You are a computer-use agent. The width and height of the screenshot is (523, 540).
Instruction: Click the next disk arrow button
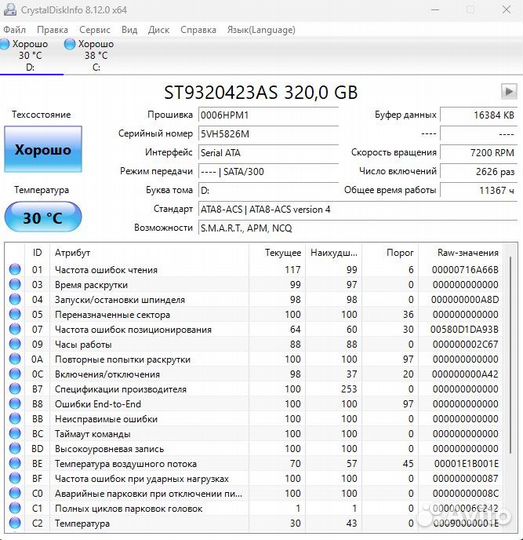509,92
